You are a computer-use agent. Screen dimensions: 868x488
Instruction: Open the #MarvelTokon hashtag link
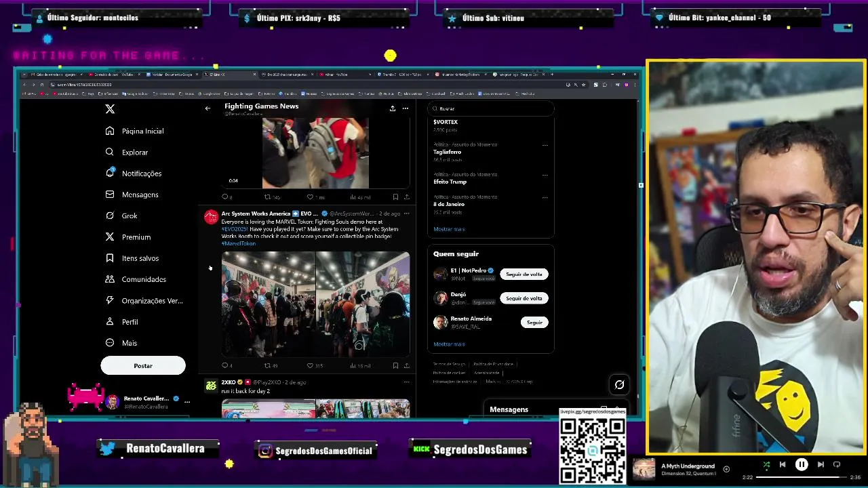239,243
